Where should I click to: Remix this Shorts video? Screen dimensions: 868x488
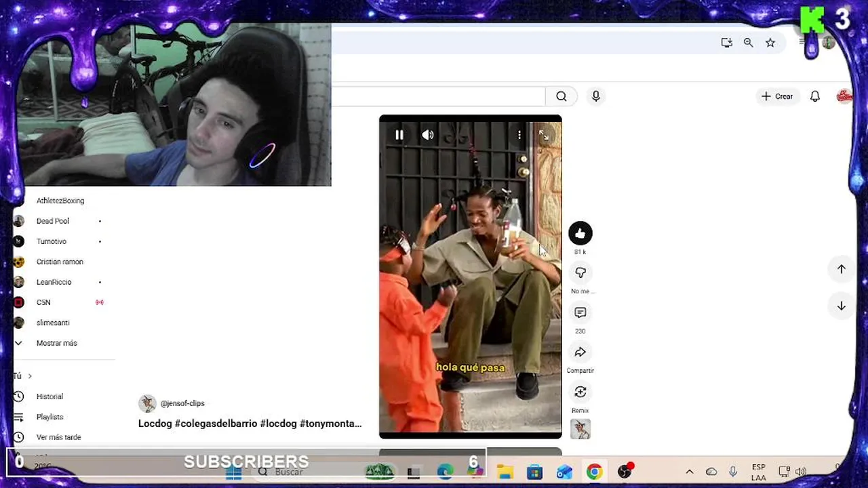[x=580, y=392]
